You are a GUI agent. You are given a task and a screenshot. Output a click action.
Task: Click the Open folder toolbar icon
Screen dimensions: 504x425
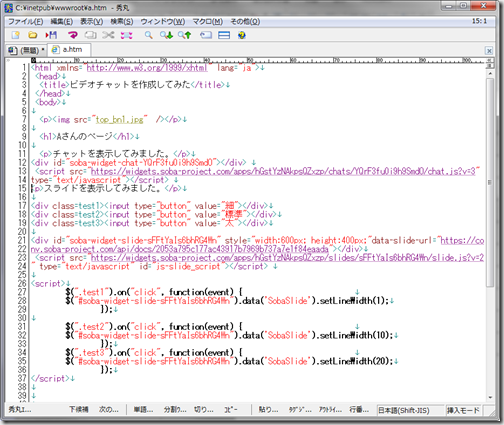coord(32,35)
